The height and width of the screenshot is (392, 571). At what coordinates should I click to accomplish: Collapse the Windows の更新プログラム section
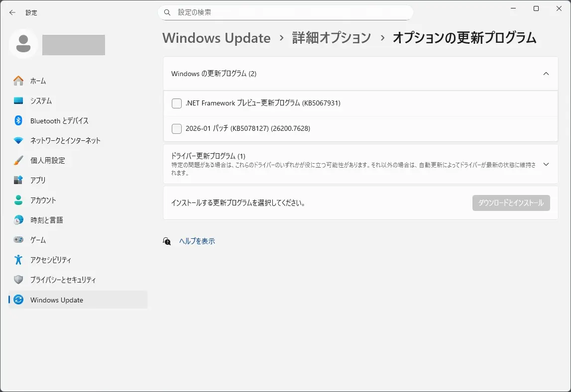click(546, 73)
